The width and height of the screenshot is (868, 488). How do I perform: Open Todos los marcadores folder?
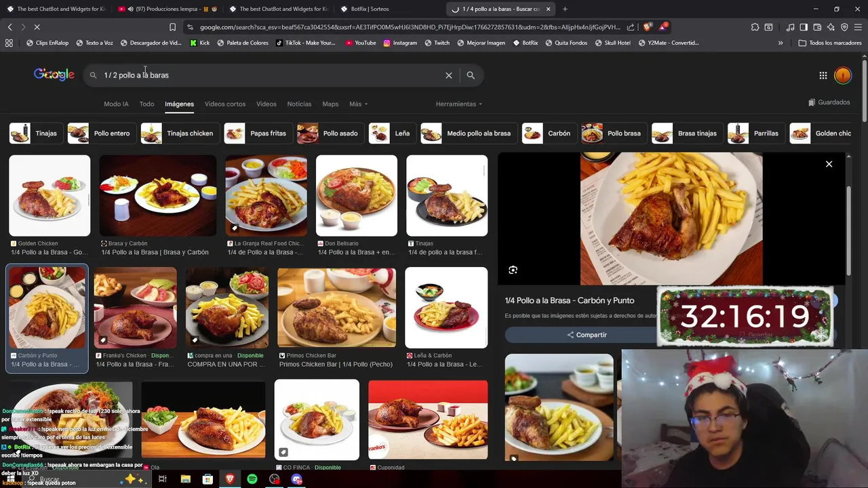tap(830, 43)
